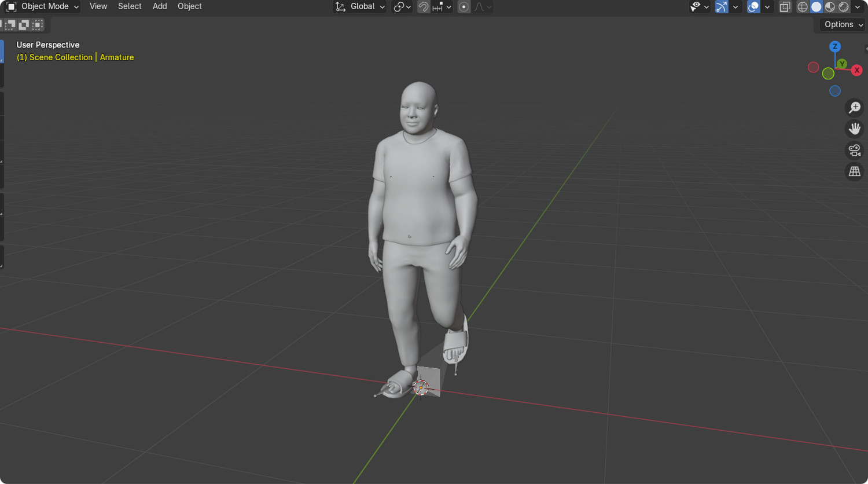Click the zoom view magnifier icon

pyautogui.click(x=854, y=107)
